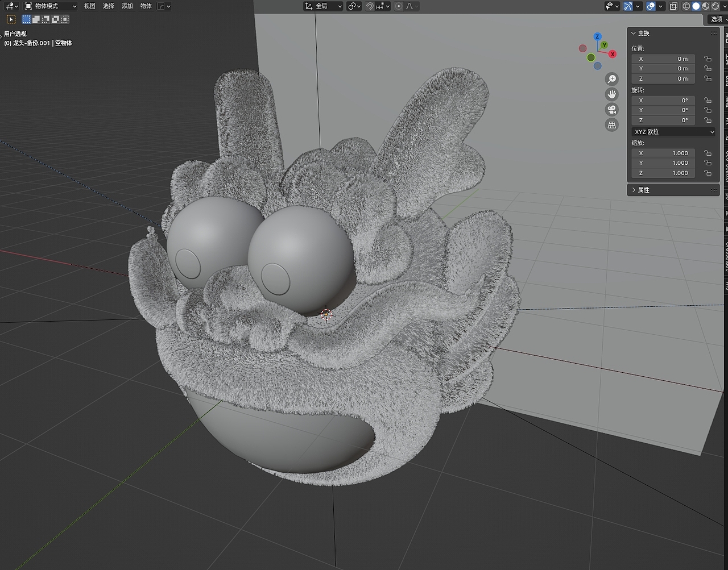Open the 选项 options dropdown
Image resolution: width=728 pixels, height=570 pixels.
click(x=717, y=19)
